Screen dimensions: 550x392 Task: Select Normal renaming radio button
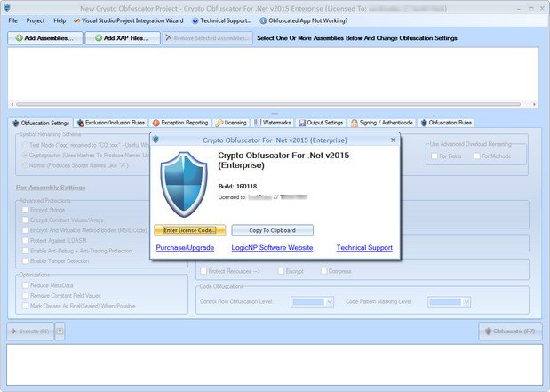click(25, 165)
